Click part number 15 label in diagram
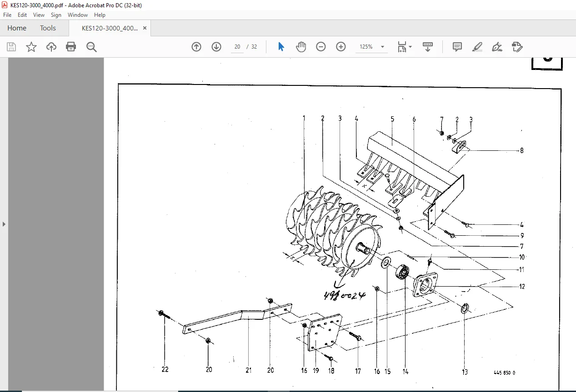Screen dimensions: 576x392 (387, 371)
